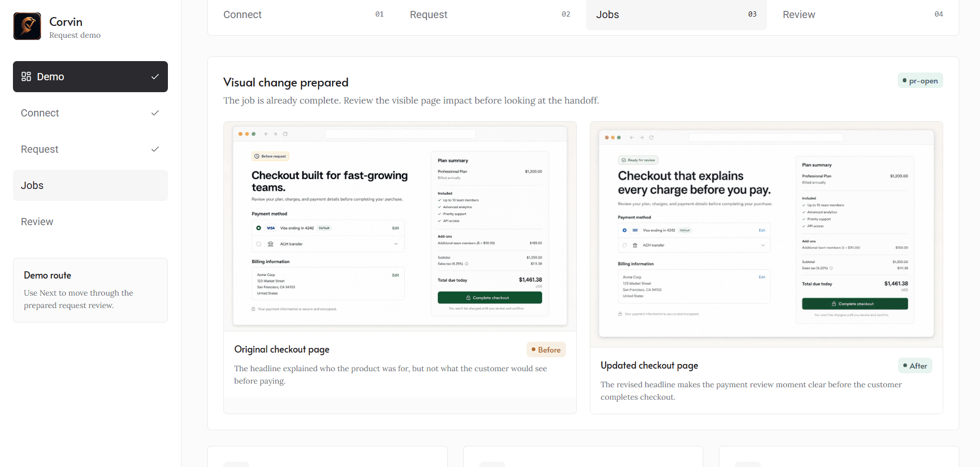This screenshot has height=467, width=980.
Task: Click browser forward arrow in original preview
Action: coord(275,134)
